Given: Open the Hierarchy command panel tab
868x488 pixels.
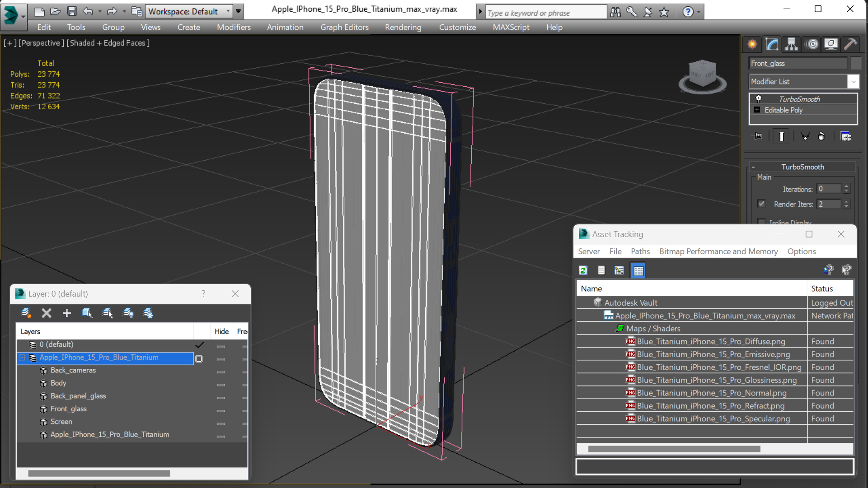Looking at the screenshot, I should [x=791, y=44].
